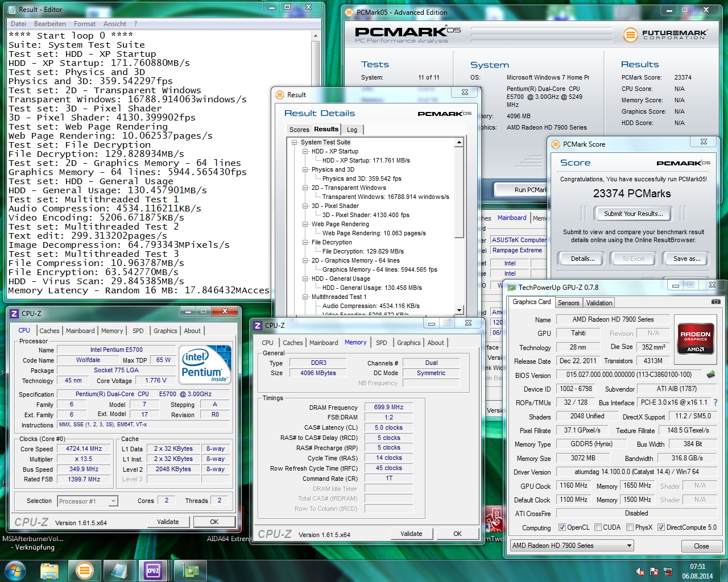Open the AIDA64 Extreme desktop shortcut

point(227,539)
